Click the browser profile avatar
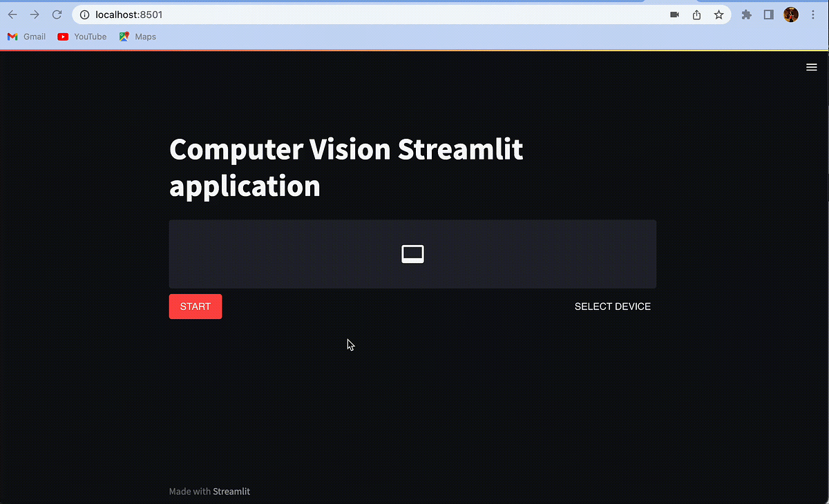Viewport: 829px width, 504px height. 790,14
